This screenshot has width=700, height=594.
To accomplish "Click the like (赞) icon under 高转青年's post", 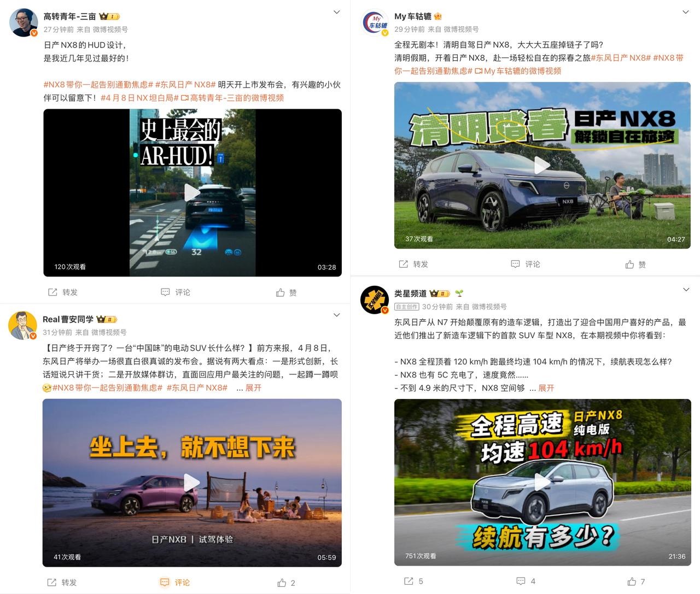I will (x=280, y=292).
